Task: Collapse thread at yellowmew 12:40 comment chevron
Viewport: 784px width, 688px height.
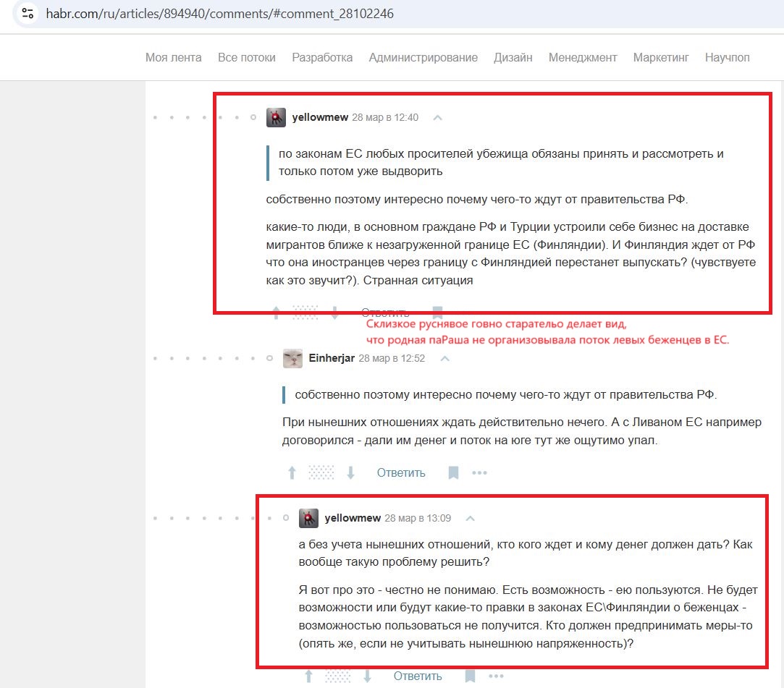Action: (437, 117)
